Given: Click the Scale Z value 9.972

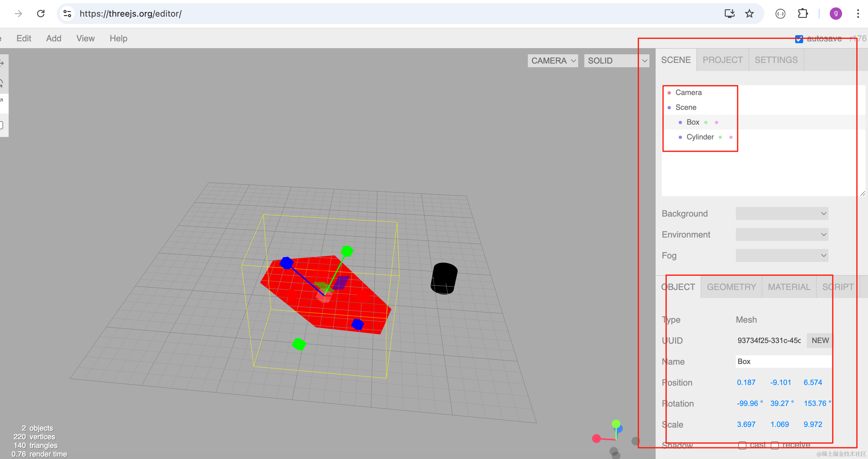Looking at the screenshot, I should (x=813, y=424).
